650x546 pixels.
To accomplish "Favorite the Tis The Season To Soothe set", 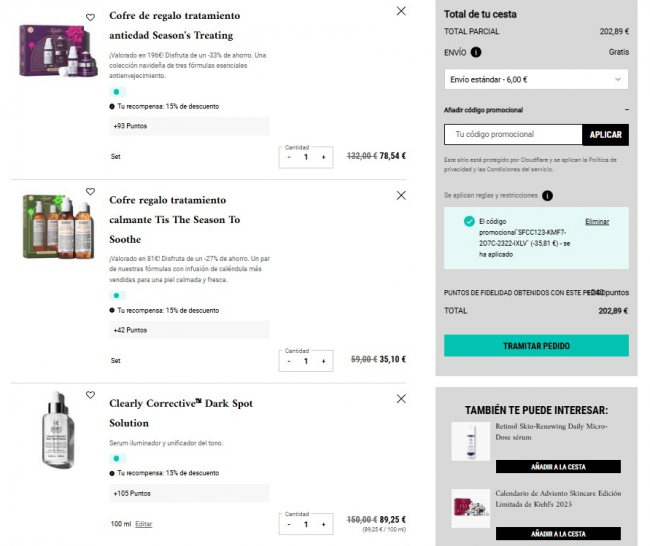I will pyautogui.click(x=90, y=191).
